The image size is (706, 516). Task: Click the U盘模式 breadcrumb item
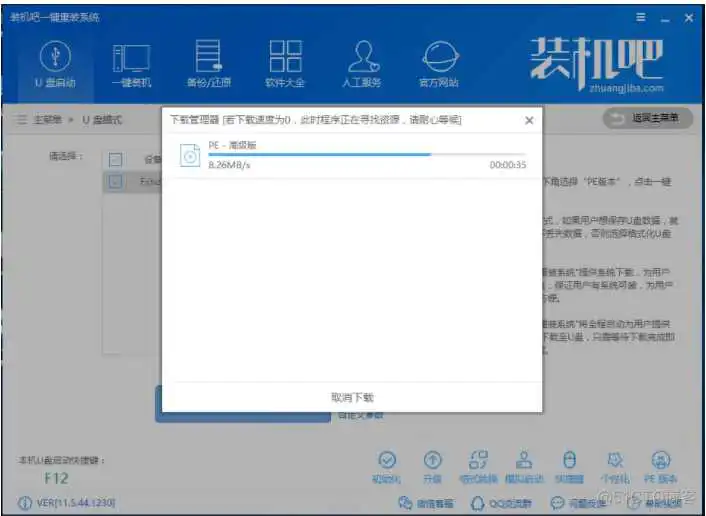click(102, 120)
